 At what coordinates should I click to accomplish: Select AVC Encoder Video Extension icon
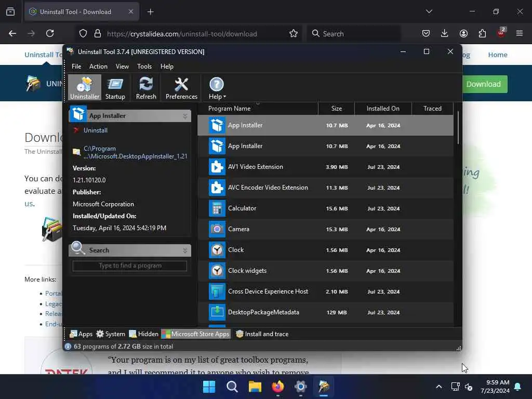[217, 188]
